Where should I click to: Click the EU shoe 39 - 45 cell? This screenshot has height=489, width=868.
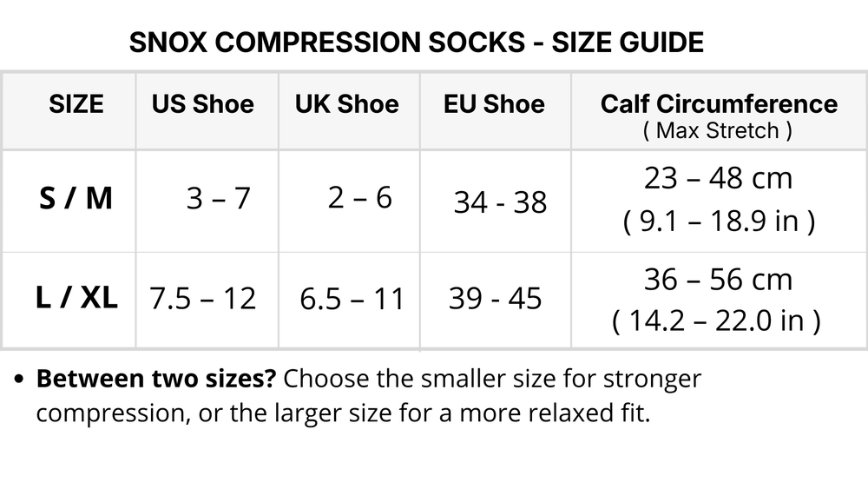coord(495,299)
